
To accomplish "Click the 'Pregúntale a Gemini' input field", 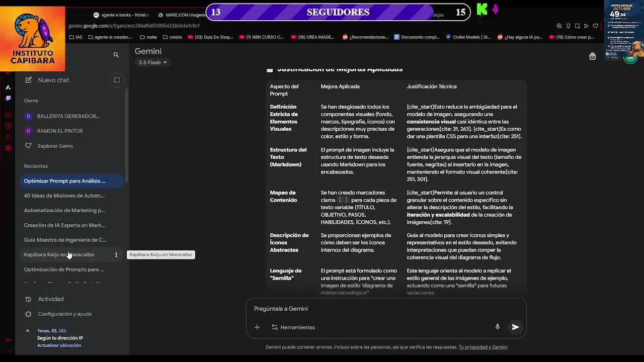I will pos(386,309).
